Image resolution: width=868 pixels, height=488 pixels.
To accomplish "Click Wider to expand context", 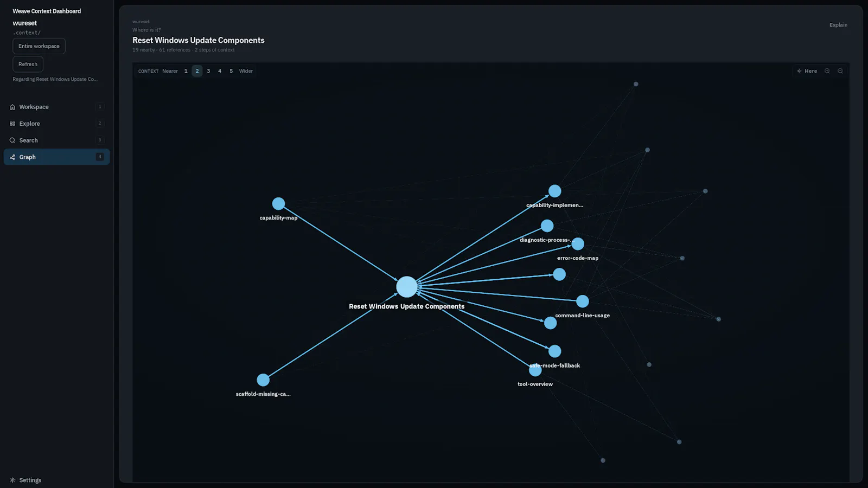I will (x=246, y=71).
